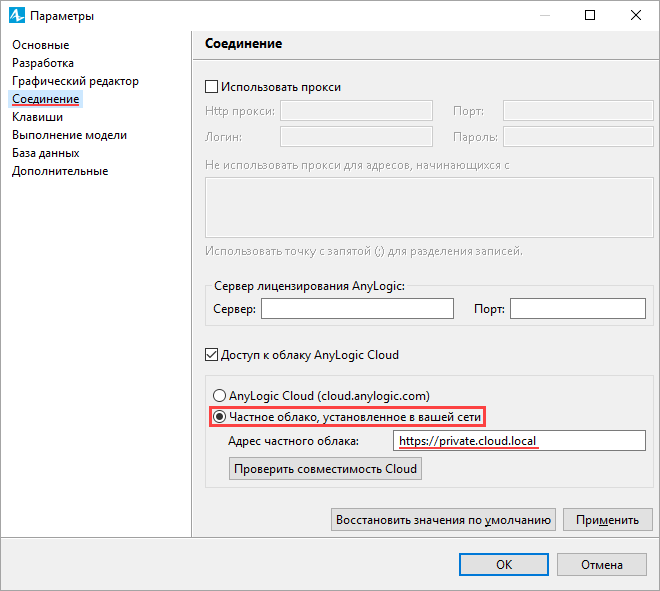
Task: Open the Дополнительные category
Action: pos(60,171)
